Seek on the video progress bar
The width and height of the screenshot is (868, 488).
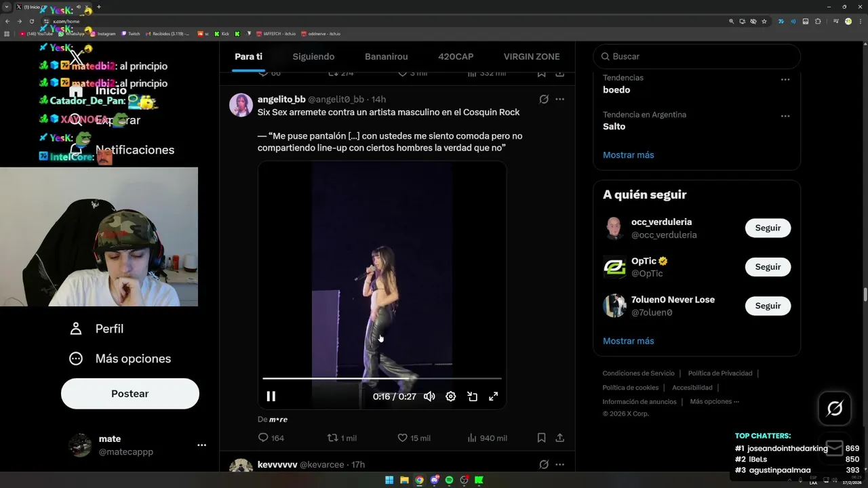pos(382,378)
